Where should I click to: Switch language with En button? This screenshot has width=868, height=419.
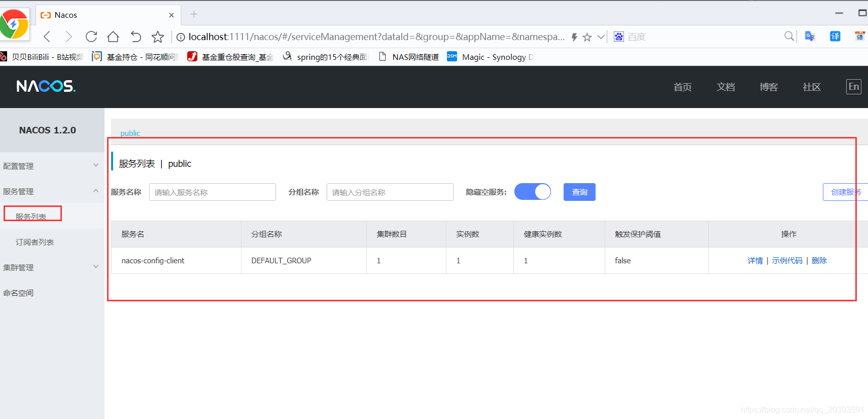coord(854,87)
